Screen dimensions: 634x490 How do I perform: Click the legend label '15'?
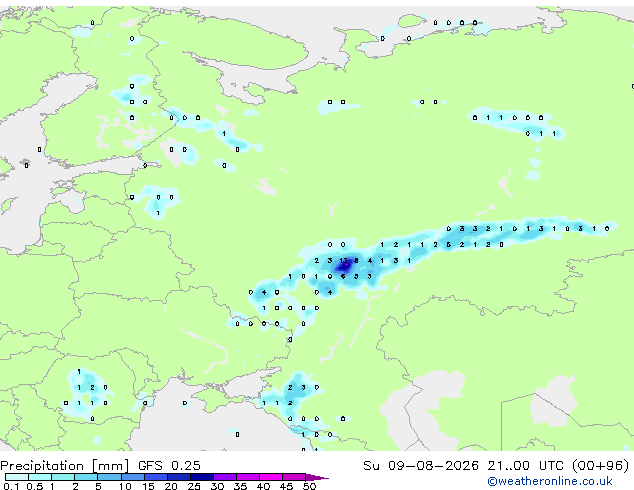(148, 486)
